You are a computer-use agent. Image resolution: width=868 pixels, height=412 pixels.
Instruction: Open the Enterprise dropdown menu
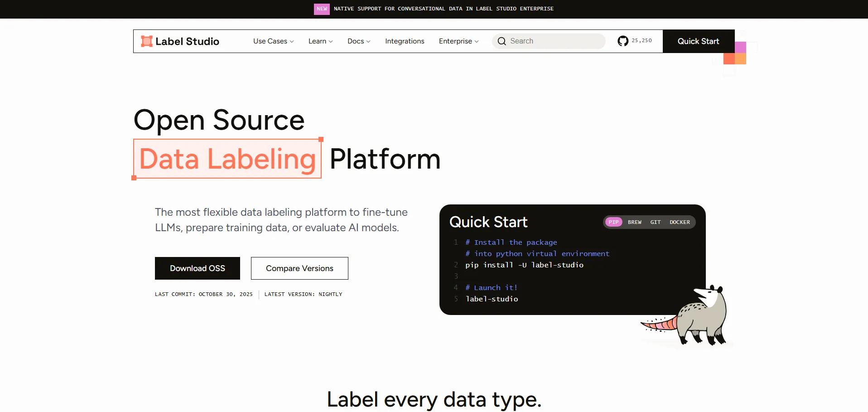click(458, 41)
